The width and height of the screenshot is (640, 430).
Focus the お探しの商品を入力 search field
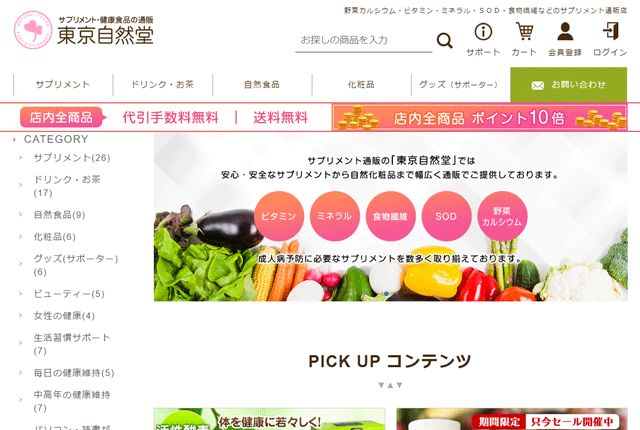click(363, 40)
